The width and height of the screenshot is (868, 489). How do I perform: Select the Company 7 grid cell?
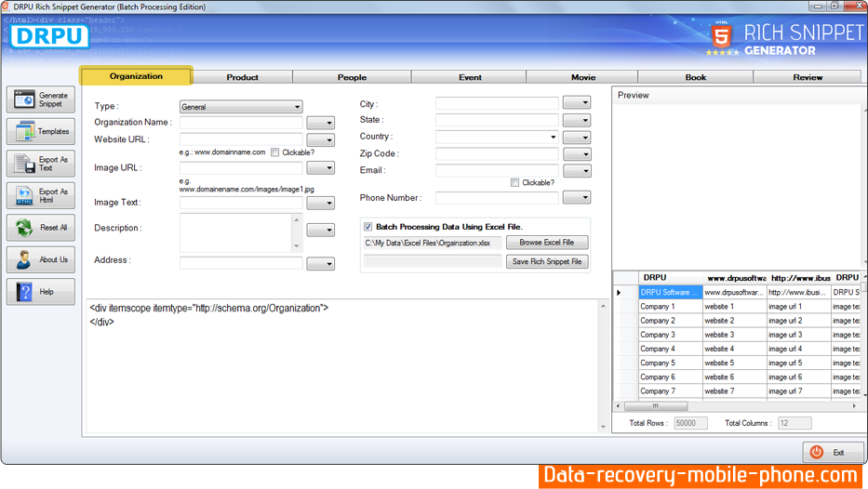coord(671,391)
